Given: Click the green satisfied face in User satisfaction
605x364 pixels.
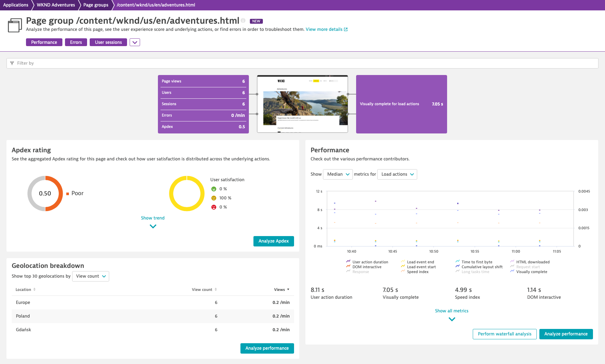Looking at the screenshot, I should click(214, 189).
